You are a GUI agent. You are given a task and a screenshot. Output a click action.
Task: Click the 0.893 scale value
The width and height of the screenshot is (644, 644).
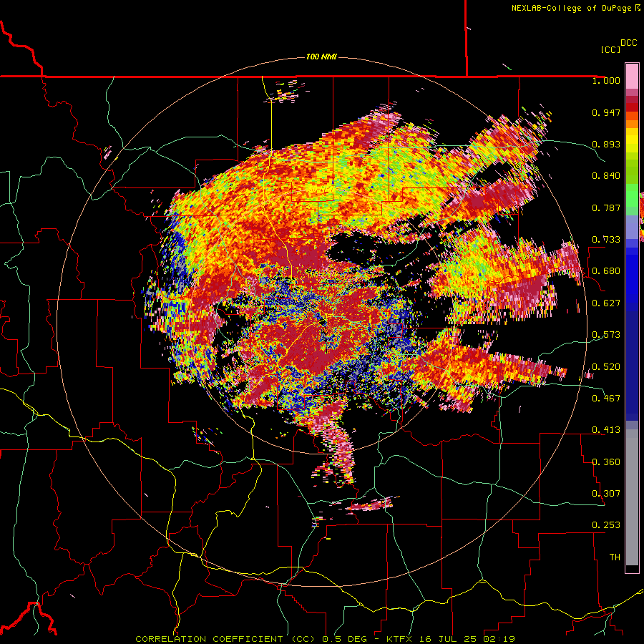(x=606, y=144)
